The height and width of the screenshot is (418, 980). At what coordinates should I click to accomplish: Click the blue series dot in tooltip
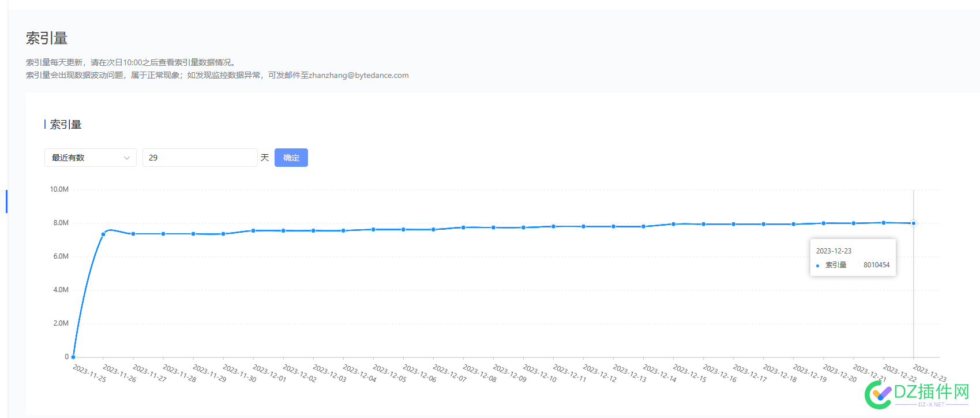pos(817,266)
